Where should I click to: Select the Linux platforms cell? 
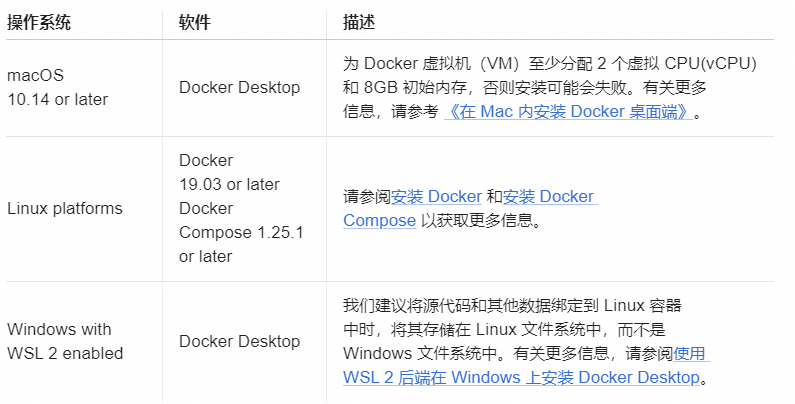tap(65, 208)
